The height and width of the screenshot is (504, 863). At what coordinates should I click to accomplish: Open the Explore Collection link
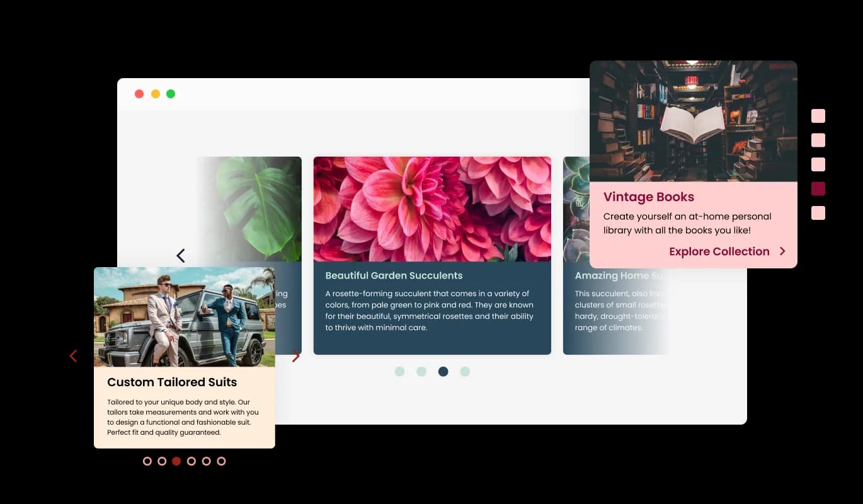[719, 251]
